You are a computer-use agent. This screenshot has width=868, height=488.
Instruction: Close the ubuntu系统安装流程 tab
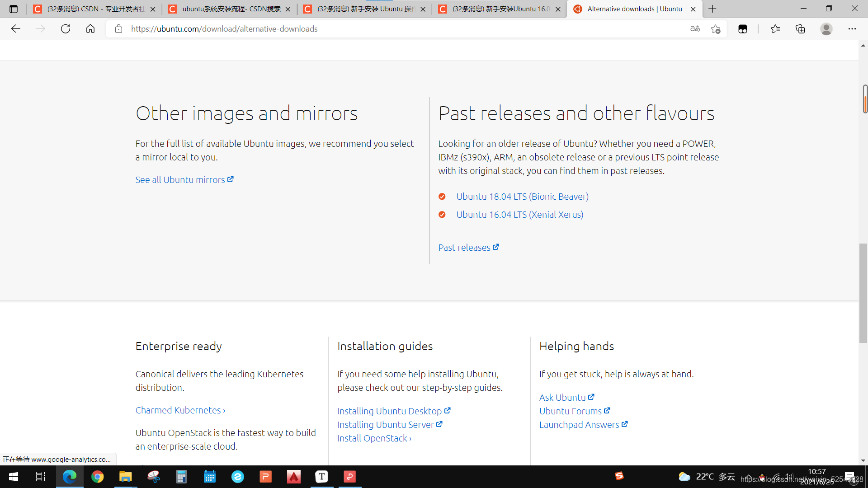coord(288,9)
